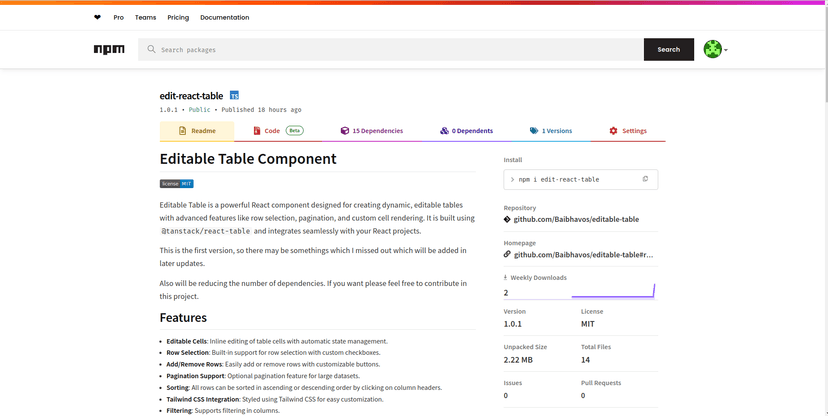Click the Unpacked Size value 2.22 MB

click(x=518, y=360)
